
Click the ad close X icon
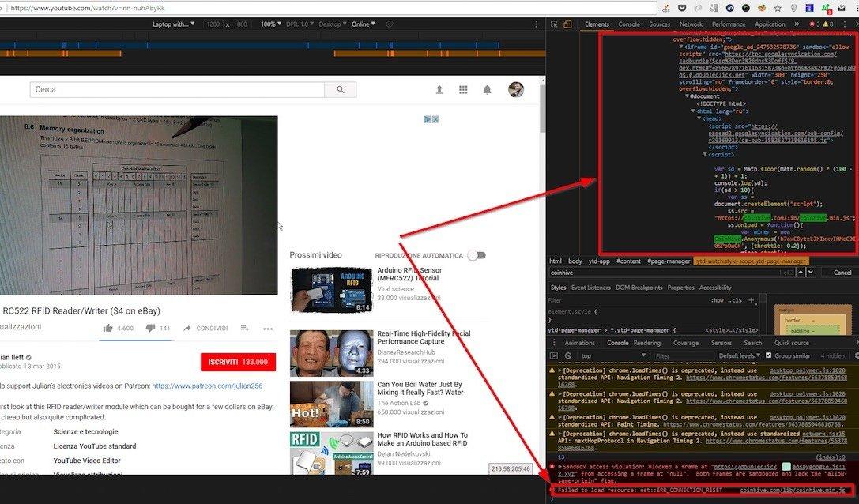(x=435, y=119)
